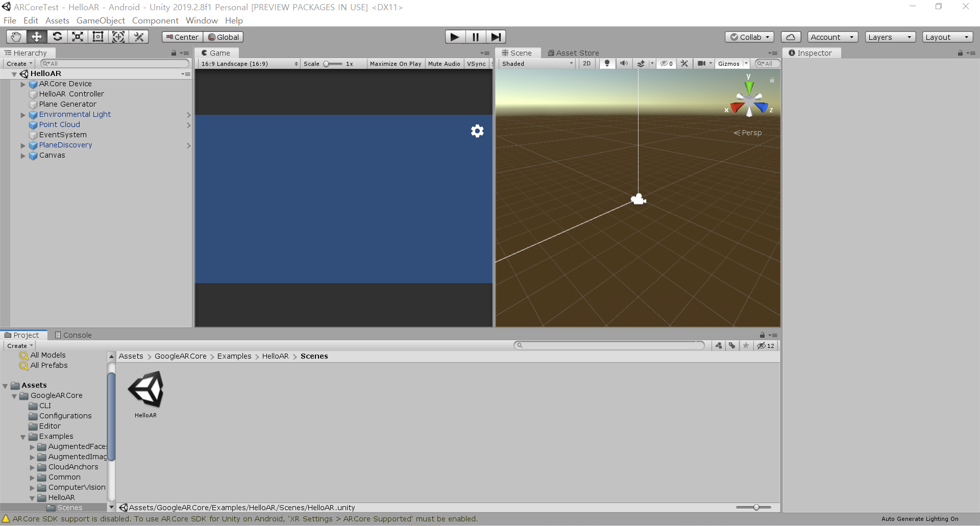Select the Move tool
980x526 pixels.
pos(37,37)
